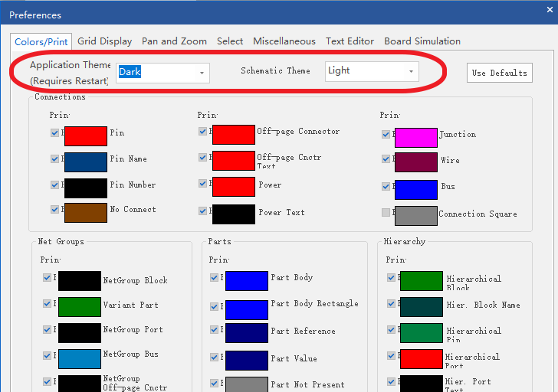
Task: Click the NetGroup Bus blue swatch
Action: pyautogui.click(x=80, y=358)
